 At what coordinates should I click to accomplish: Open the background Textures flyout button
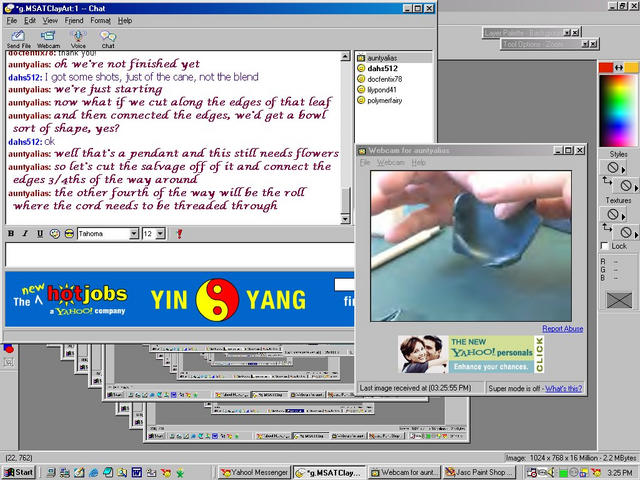click(x=627, y=232)
